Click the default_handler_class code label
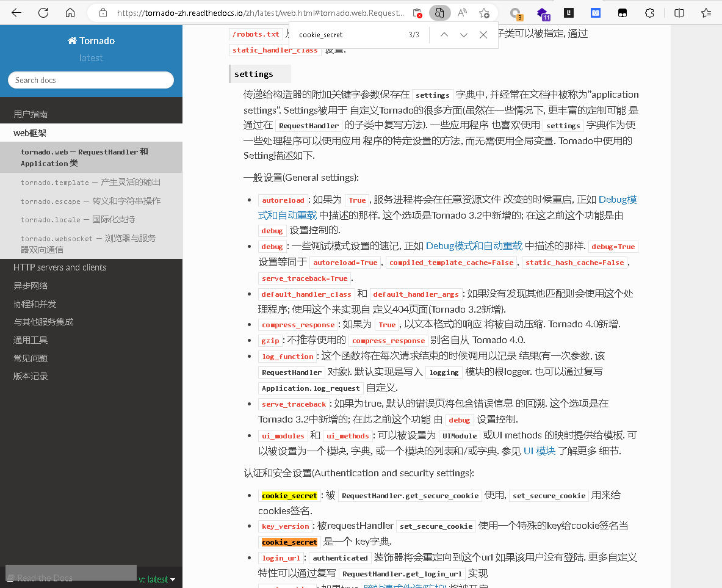The height and width of the screenshot is (588, 722). (306, 294)
